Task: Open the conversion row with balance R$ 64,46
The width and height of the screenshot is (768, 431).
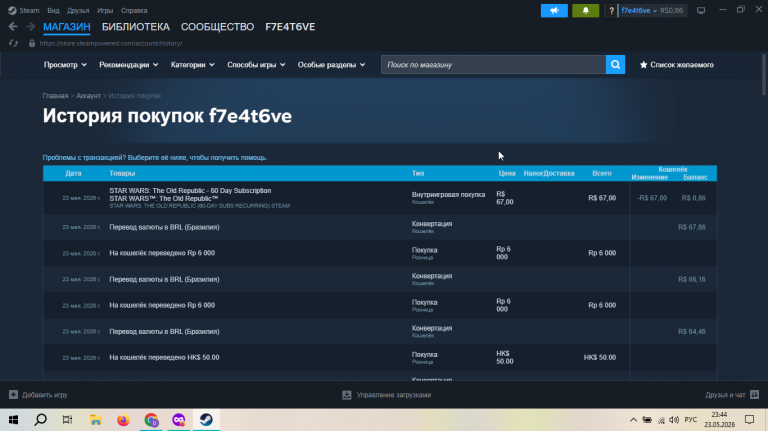Action: click(380, 332)
